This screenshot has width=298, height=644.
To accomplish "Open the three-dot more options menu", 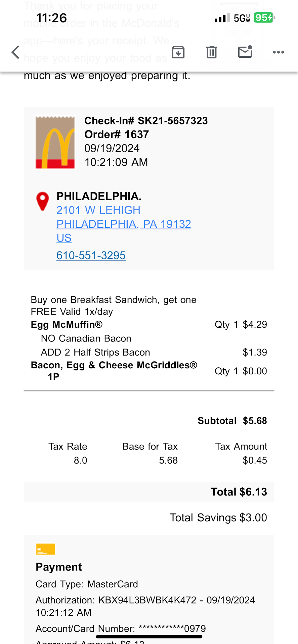I will pyautogui.click(x=279, y=52).
